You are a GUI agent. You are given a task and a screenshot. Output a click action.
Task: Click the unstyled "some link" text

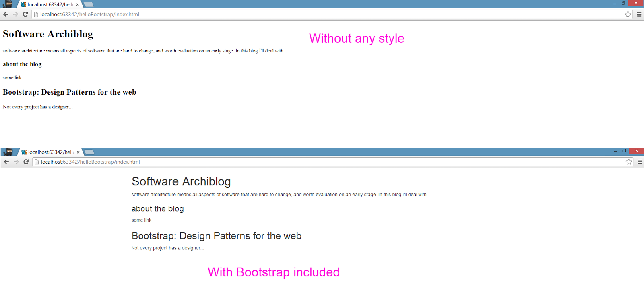12,78
